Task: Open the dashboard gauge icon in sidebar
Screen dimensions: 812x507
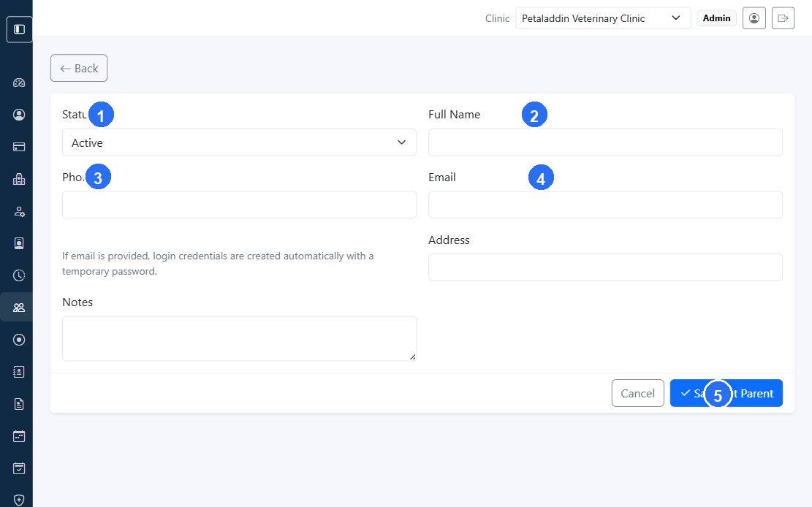Action: coord(19,83)
